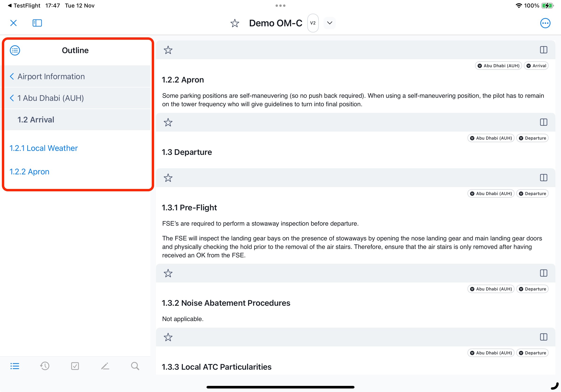This screenshot has width=561, height=392.
Task: Open the history tab in sidebar
Action: point(45,366)
